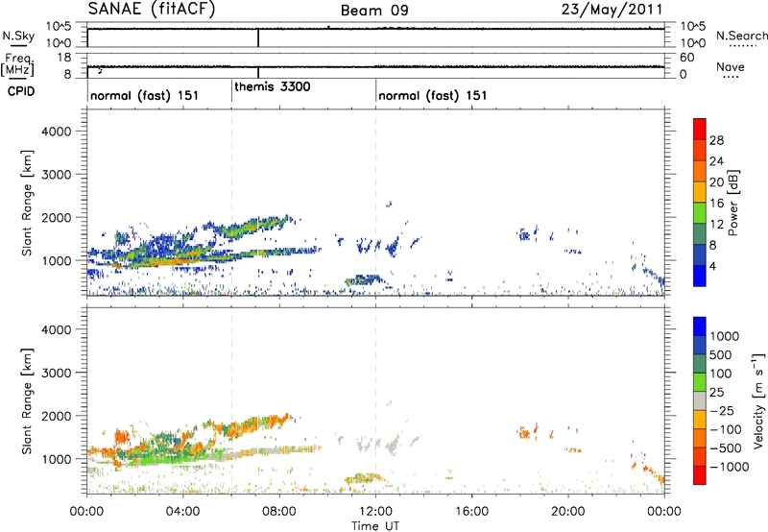
Task: Click the grey −25 to 25 segment of the Velocity color bar
Action: (x=700, y=400)
